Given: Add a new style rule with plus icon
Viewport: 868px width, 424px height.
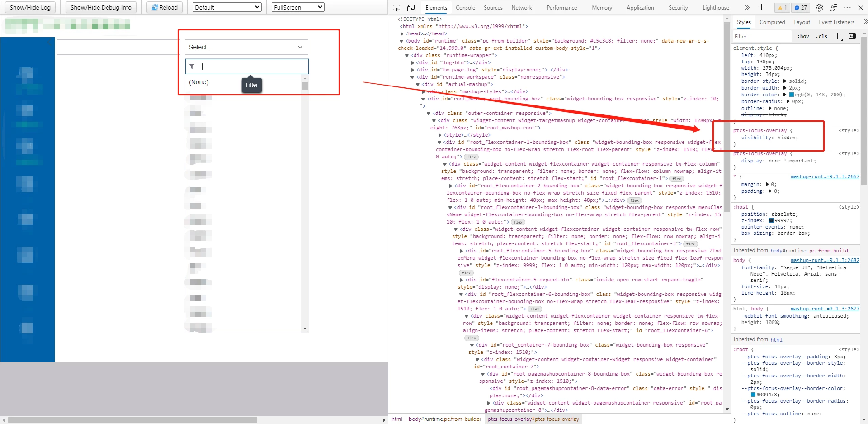Looking at the screenshot, I should 838,37.
